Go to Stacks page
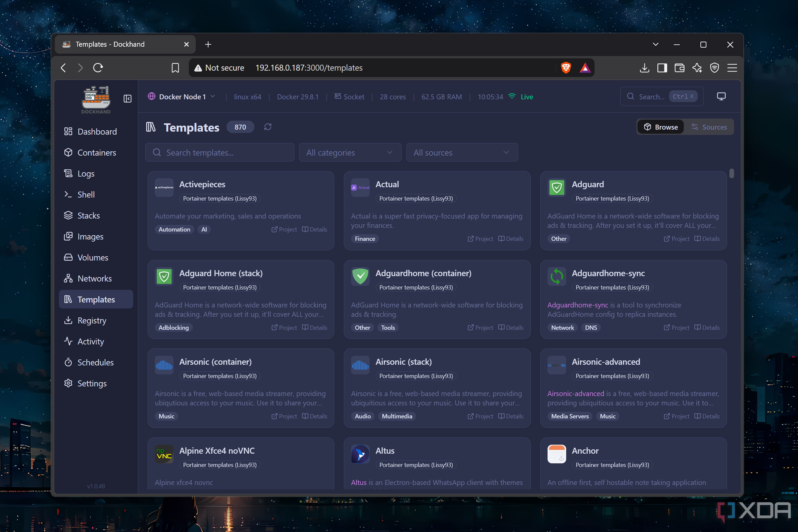 [x=96, y=215]
